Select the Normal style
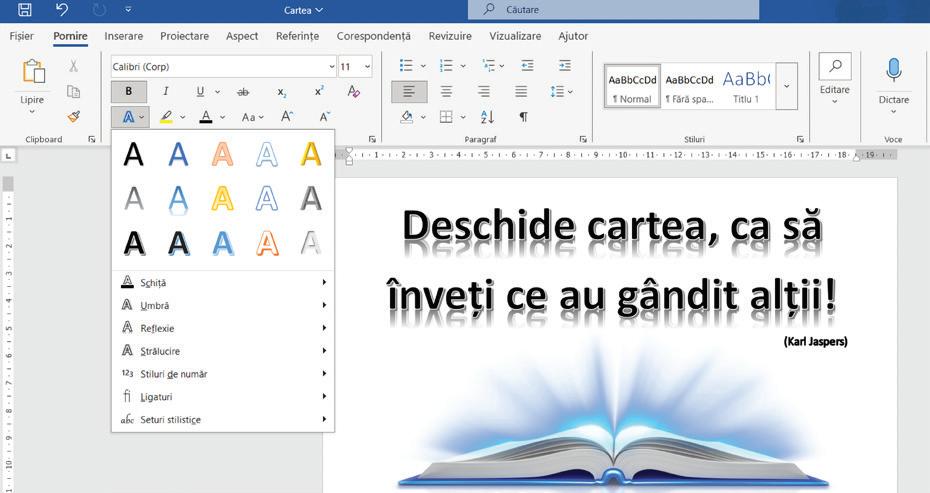The image size is (930, 493). tap(632, 87)
